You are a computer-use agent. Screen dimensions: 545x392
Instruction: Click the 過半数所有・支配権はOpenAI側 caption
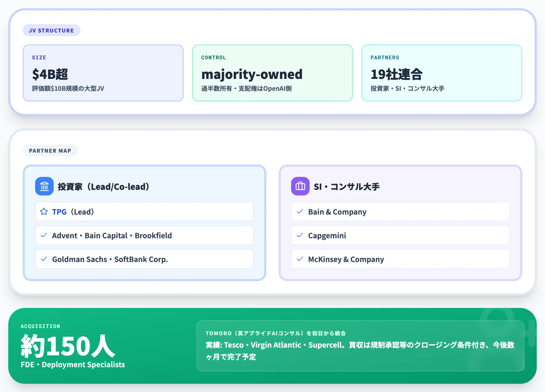(x=246, y=88)
